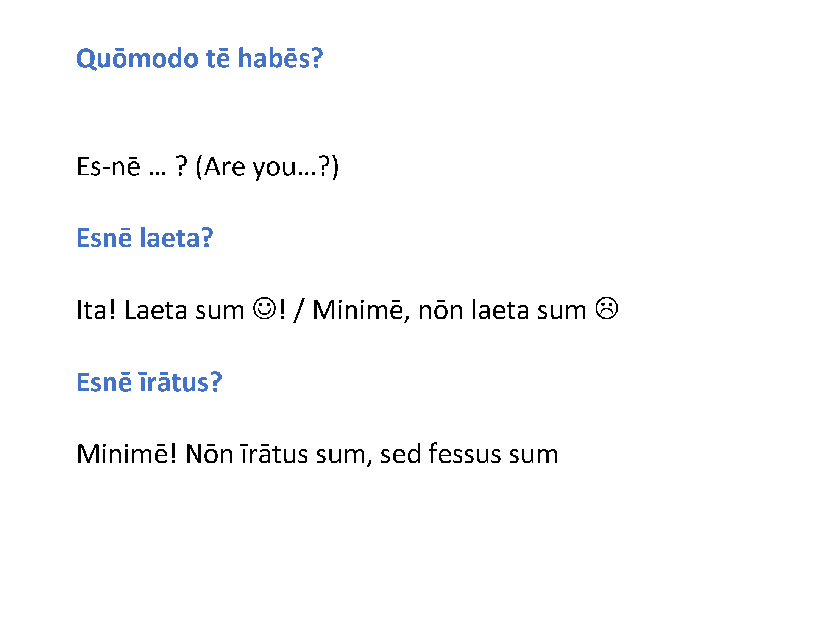Click the word Minimē, after the slash
The height and width of the screenshot is (644, 833).
(361, 311)
